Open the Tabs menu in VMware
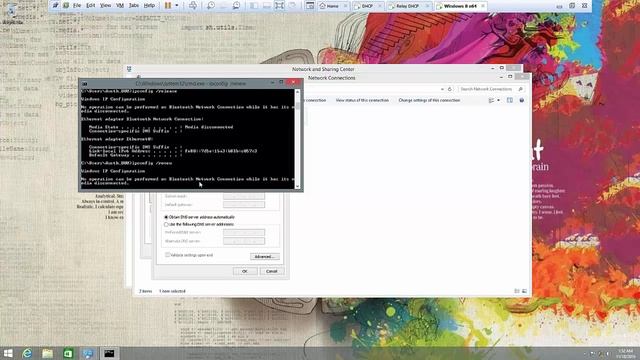640x360 pixels. click(134, 6)
